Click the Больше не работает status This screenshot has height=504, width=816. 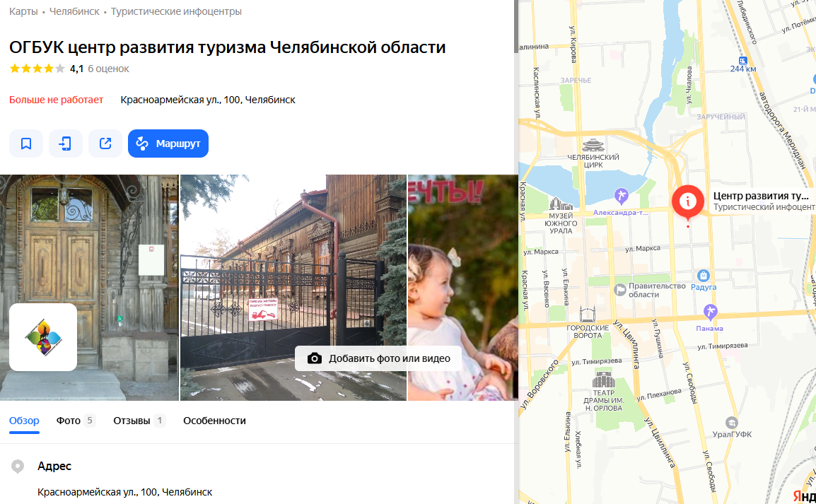[x=56, y=100]
